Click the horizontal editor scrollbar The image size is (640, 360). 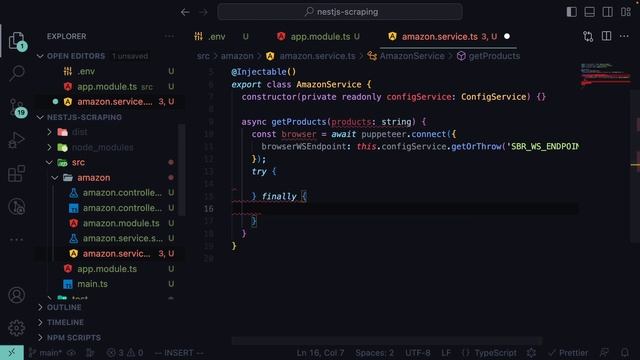coord(387,341)
